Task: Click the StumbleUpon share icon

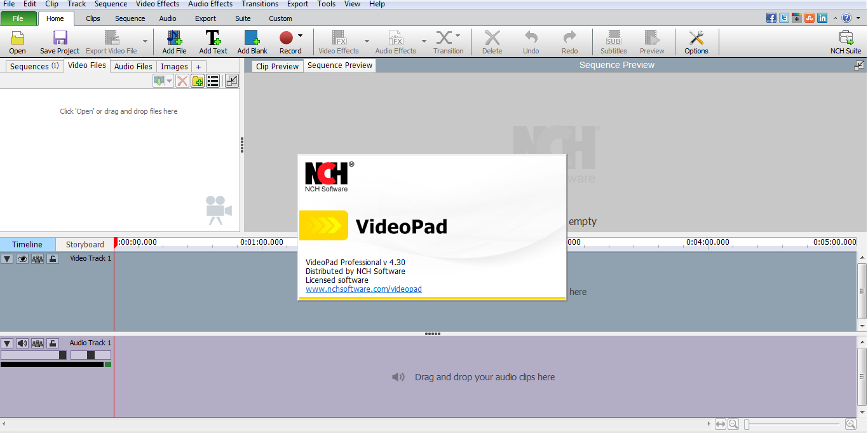Action: [810, 18]
